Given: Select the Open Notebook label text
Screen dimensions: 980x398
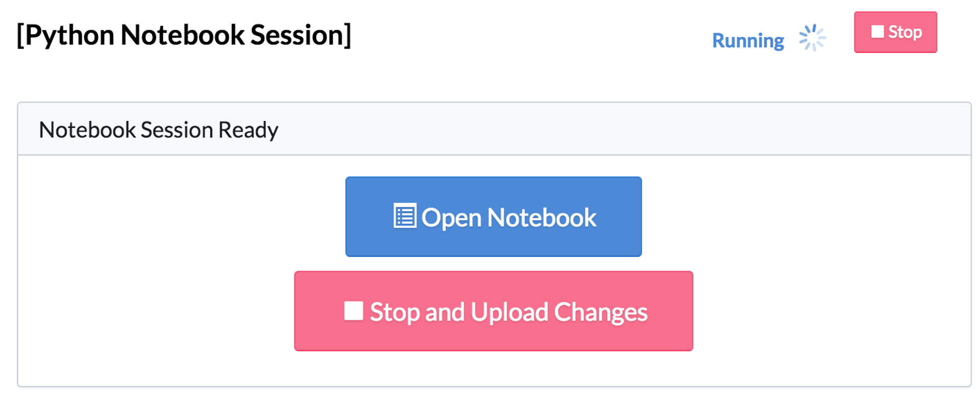Looking at the screenshot, I should (x=509, y=216).
